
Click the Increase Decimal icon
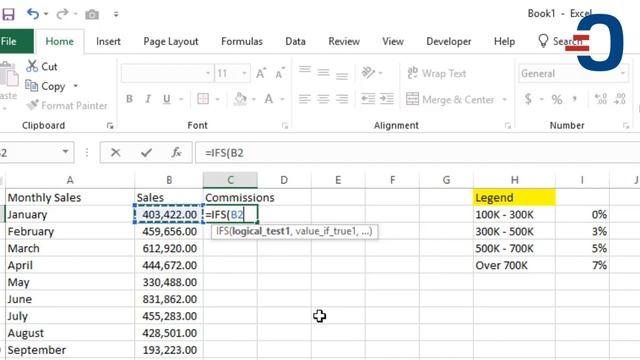(x=601, y=99)
